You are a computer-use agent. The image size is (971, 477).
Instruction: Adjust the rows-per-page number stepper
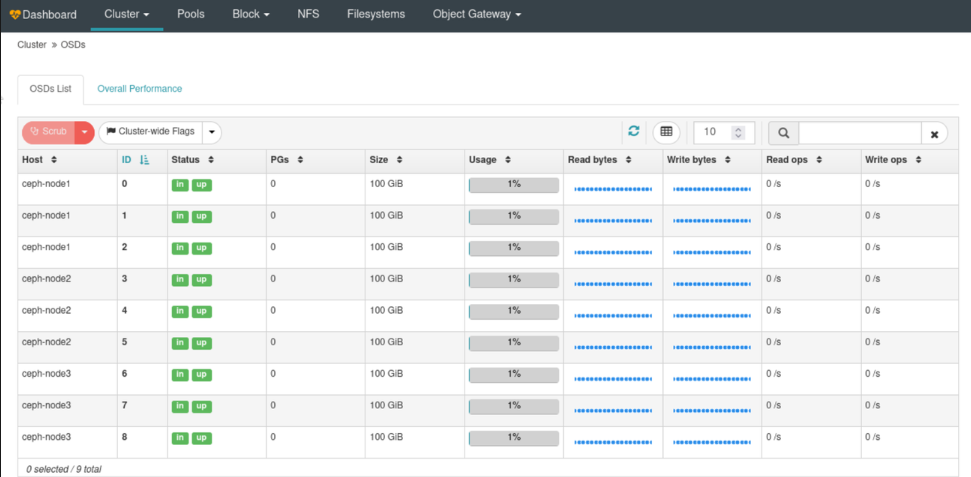tap(738, 132)
